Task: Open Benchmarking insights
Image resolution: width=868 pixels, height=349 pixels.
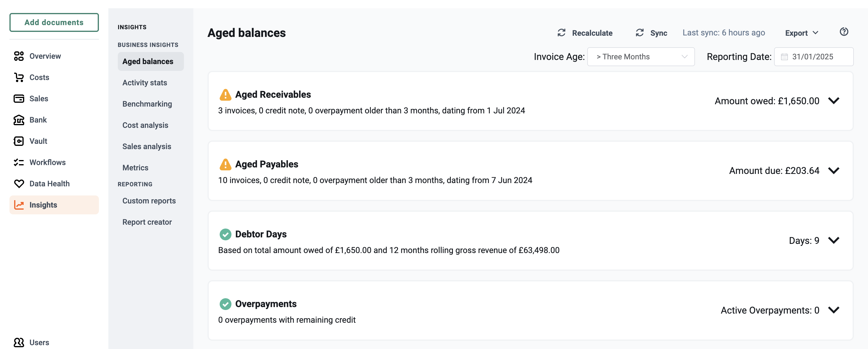Action: tap(147, 104)
